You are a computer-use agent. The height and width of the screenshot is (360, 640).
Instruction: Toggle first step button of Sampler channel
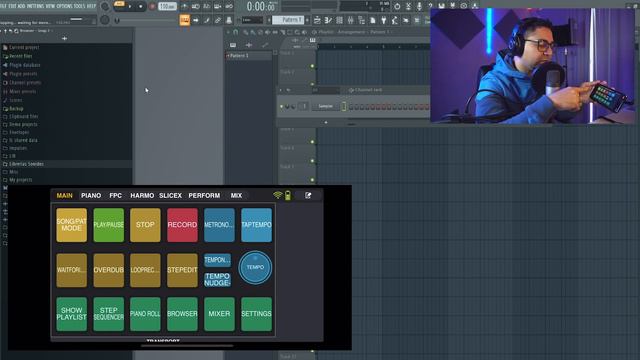coord(351,107)
